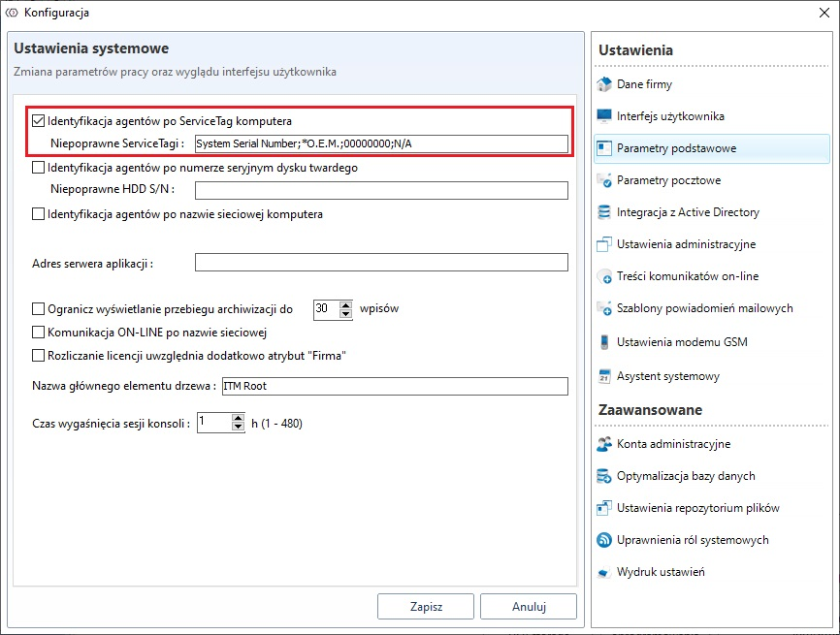The width and height of the screenshot is (840, 635).
Task: Decrease console session timeout value
Action: [238, 428]
